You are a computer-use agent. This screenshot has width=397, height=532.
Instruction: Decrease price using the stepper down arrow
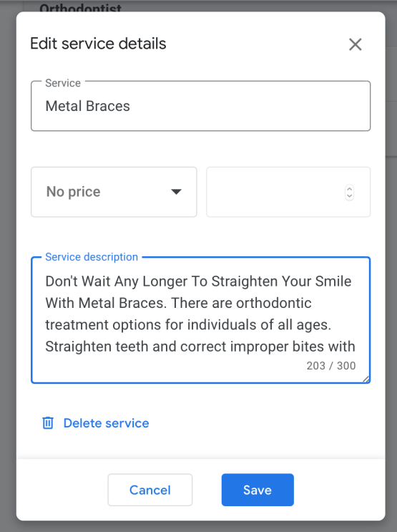click(x=350, y=196)
